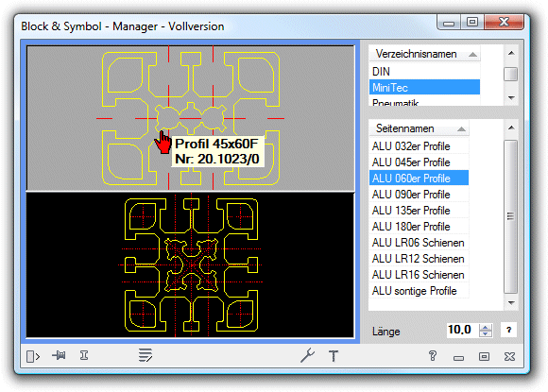Open the wrench settings tool
This screenshot has width=548, height=392.
click(x=308, y=355)
